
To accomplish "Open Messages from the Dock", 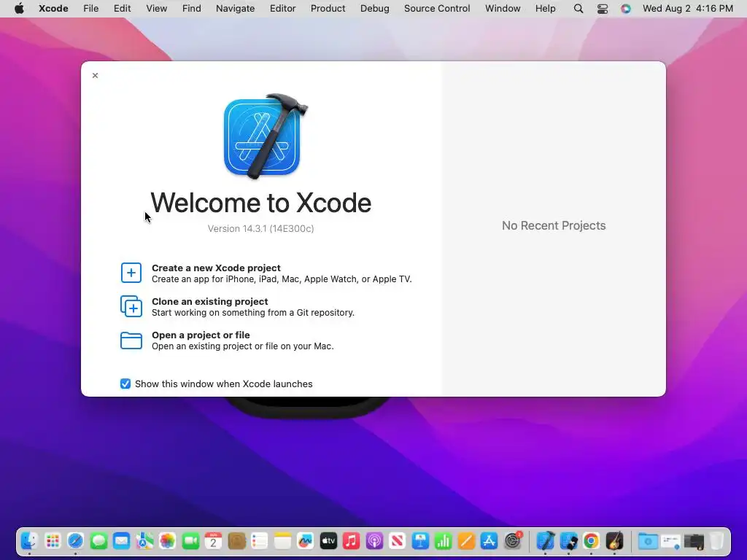I will (98, 541).
